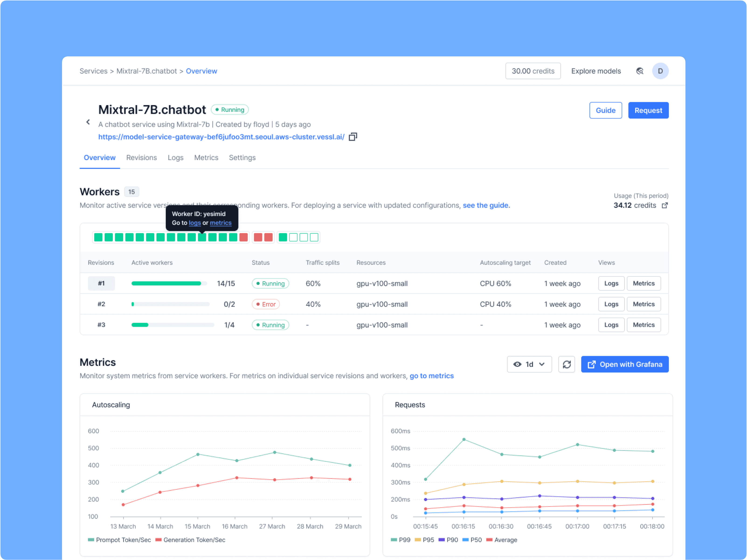
Task: Click the external-link icon inside Open with Grafana
Action: click(x=592, y=364)
